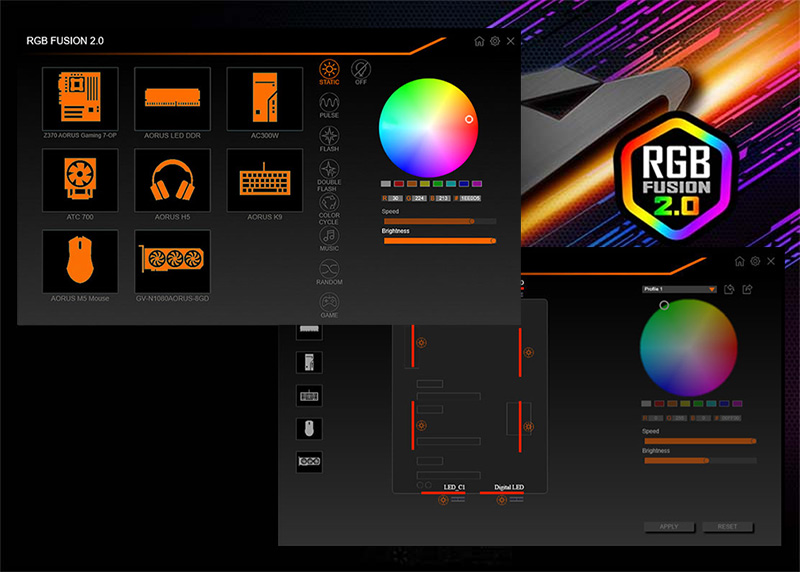Screen dimensions: 800x572
Task: Select the Music lighting mode
Action: tap(329, 239)
